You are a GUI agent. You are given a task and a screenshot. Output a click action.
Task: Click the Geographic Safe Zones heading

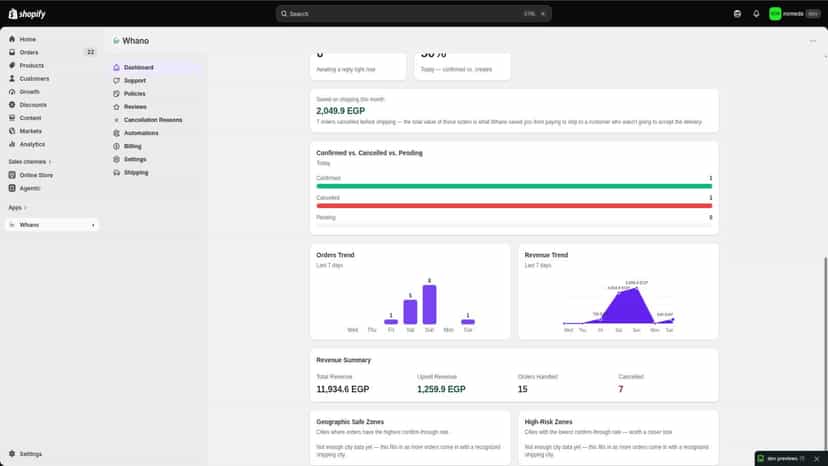coord(350,422)
